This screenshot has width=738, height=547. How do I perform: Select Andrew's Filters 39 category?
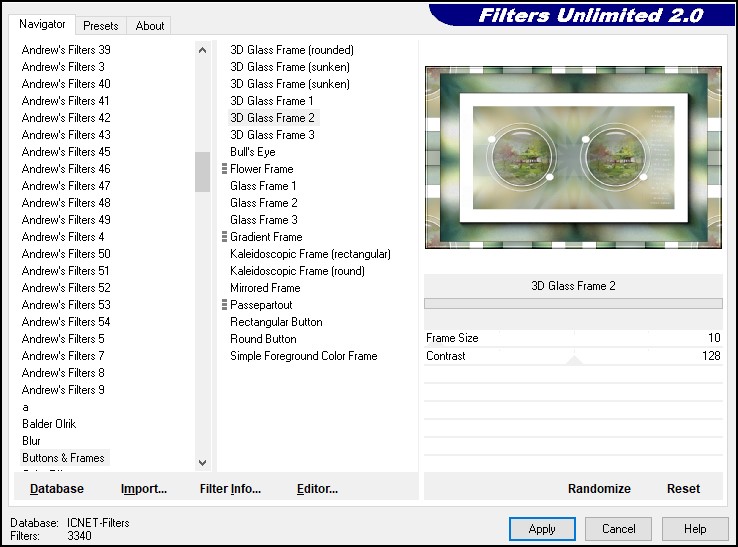pos(66,50)
